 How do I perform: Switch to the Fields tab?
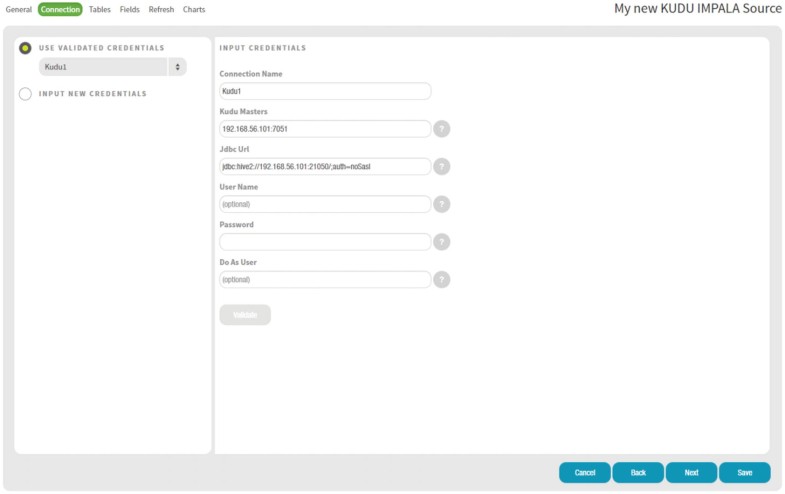click(130, 9)
